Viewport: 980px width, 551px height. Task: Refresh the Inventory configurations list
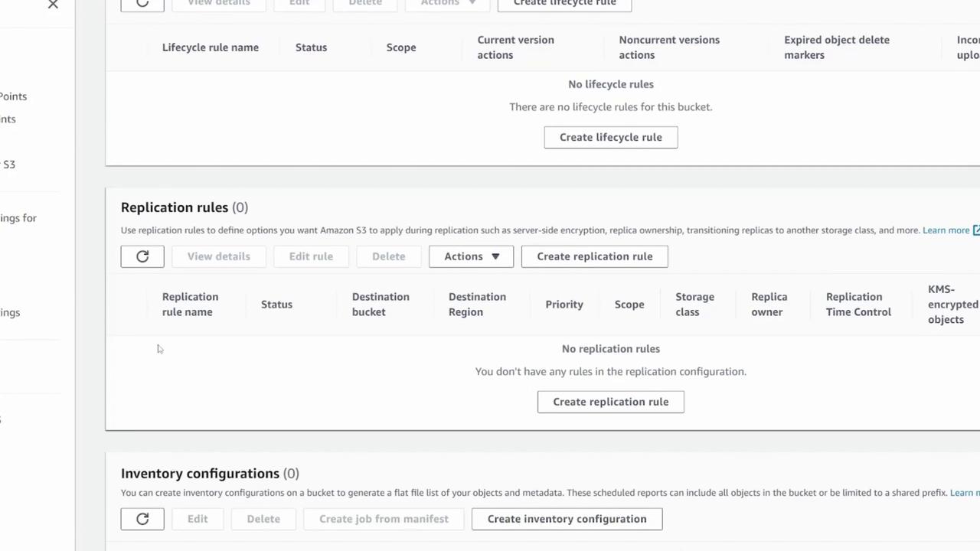pos(142,519)
